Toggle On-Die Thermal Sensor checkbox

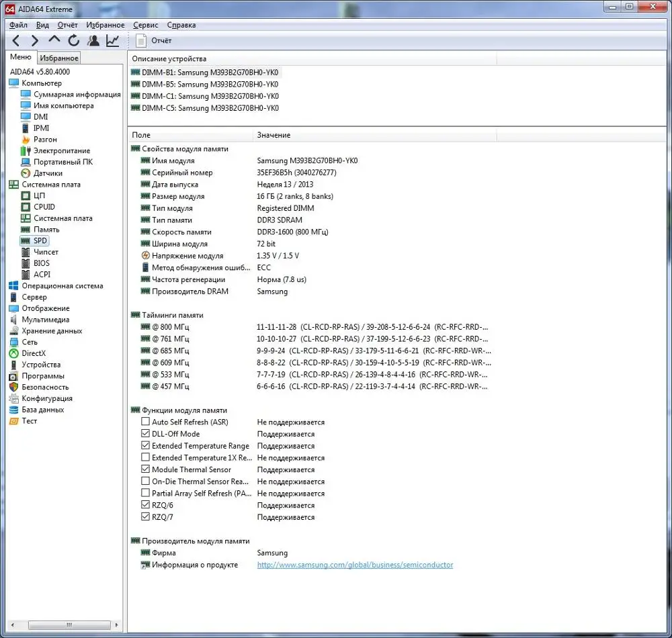pos(145,481)
